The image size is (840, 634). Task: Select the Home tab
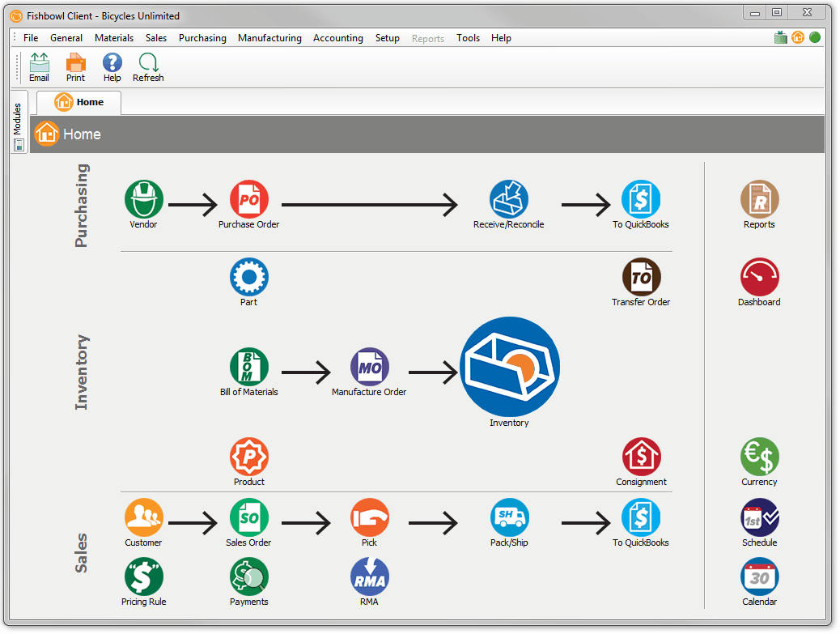78,102
